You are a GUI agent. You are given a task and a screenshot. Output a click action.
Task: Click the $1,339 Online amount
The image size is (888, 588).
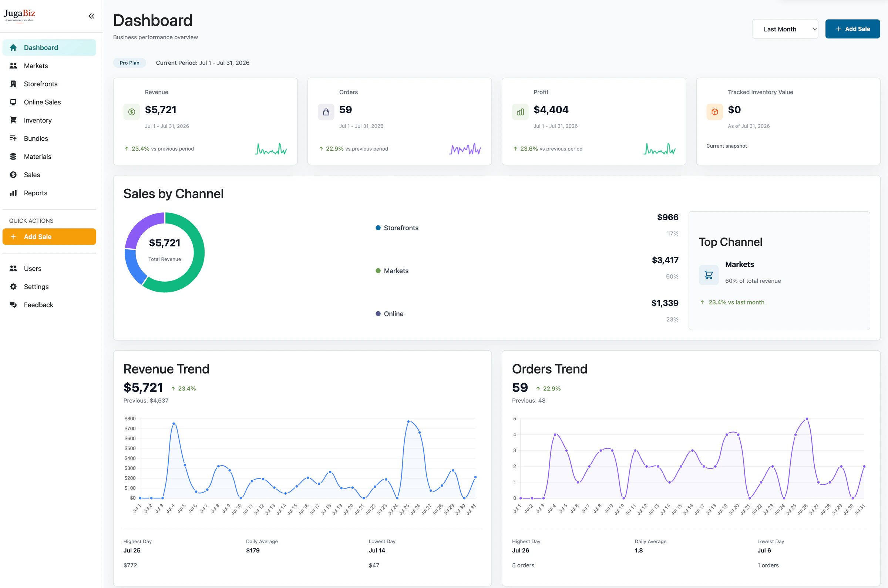click(x=665, y=303)
